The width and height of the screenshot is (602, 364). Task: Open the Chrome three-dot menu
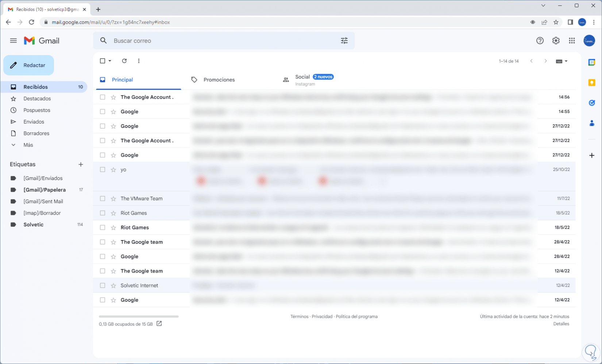(x=594, y=22)
